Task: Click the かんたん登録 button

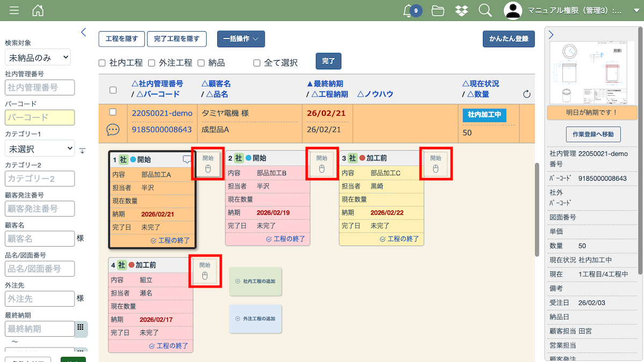Action: [x=508, y=39]
